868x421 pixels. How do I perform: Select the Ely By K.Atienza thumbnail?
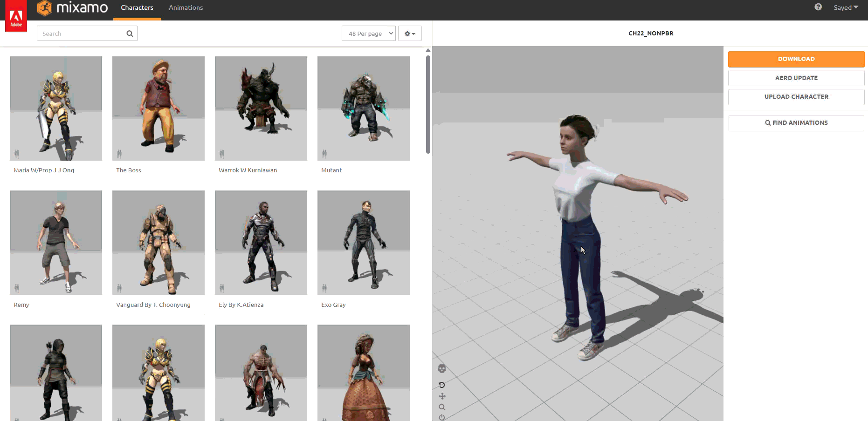tap(261, 243)
